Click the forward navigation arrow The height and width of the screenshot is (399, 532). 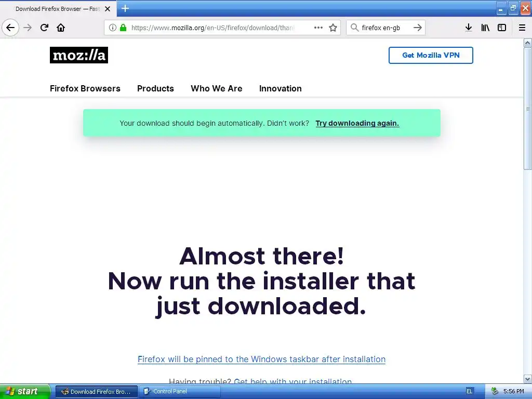tap(28, 28)
